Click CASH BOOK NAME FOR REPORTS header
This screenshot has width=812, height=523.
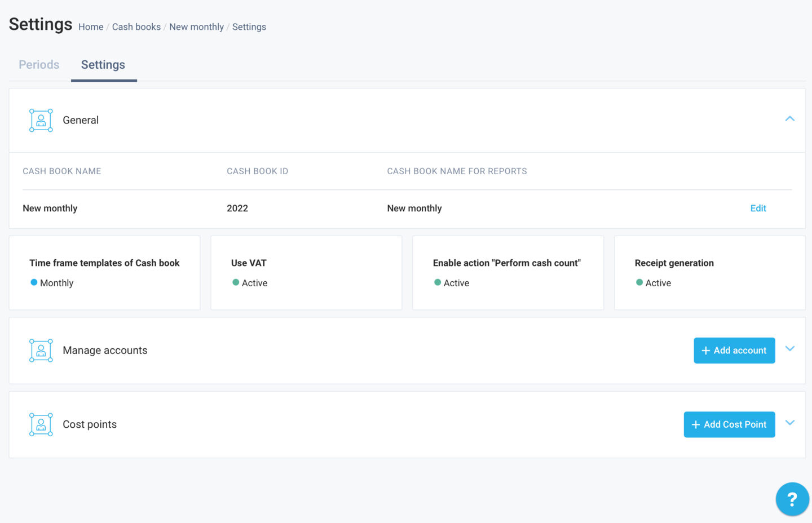click(457, 171)
